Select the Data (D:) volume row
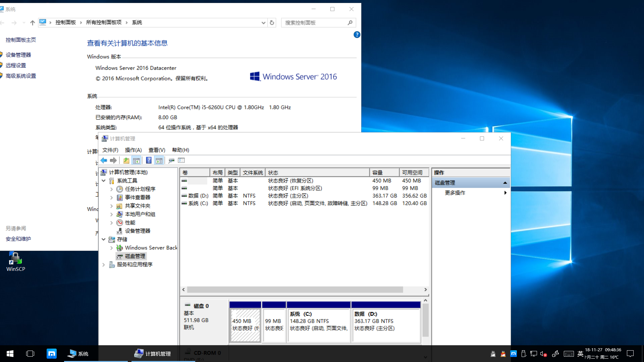Image resolution: width=644 pixels, height=362 pixels. (304, 196)
